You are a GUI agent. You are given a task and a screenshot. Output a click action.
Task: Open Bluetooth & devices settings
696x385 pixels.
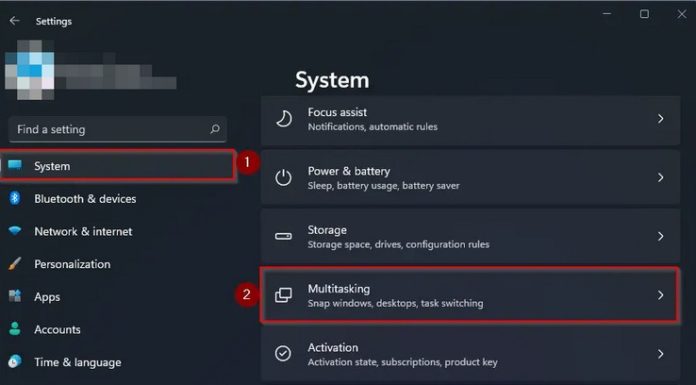coord(118,198)
